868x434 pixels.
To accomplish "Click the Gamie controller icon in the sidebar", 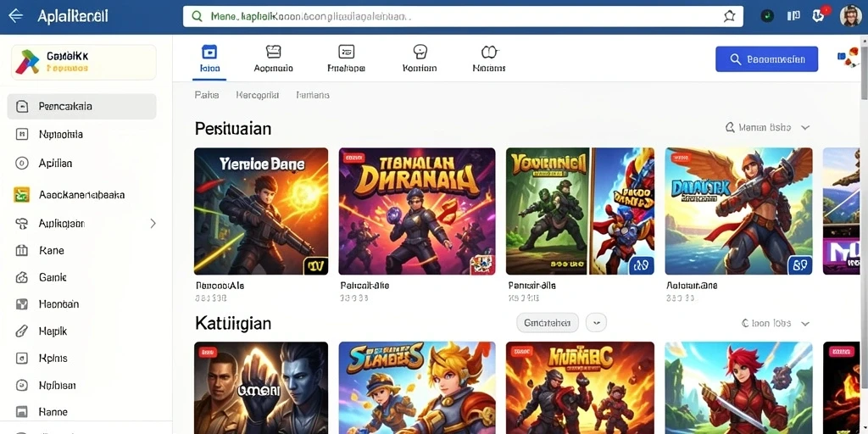I will (21, 277).
